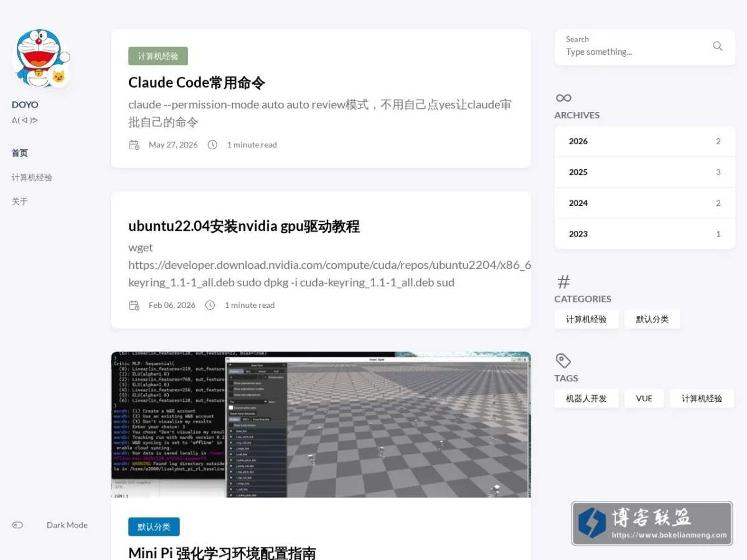Viewport: 747px width, 560px height.
Task: Click the 默认分类 badge on Mini Pi post
Action: pos(154,527)
